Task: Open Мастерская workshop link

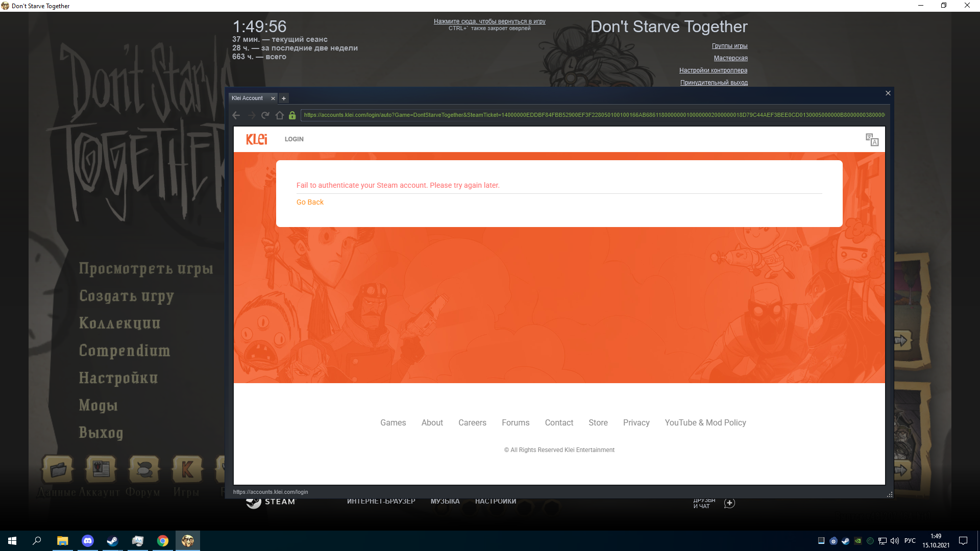Action: click(730, 58)
